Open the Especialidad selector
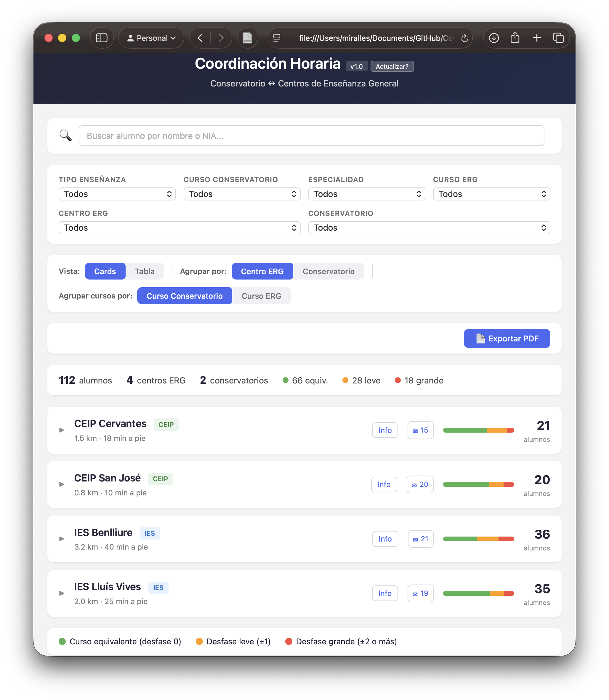This screenshot has height=700, width=609. (366, 194)
